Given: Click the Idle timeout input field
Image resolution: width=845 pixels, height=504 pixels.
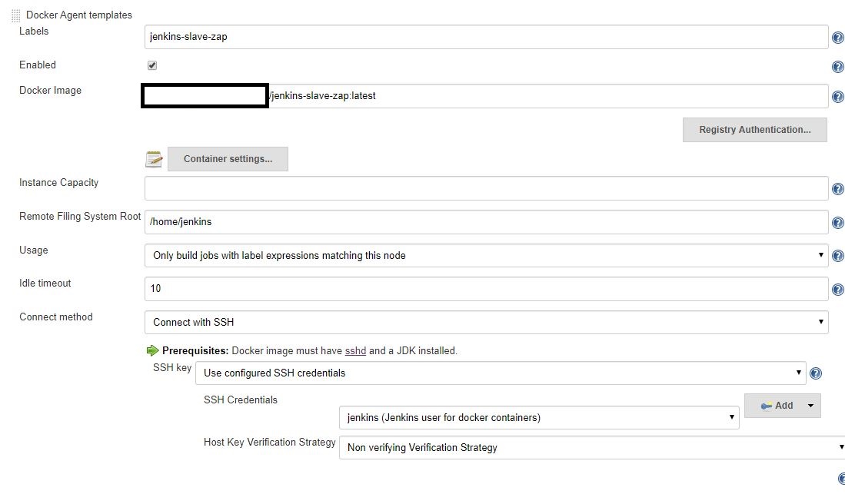Looking at the screenshot, I should [384, 290].
